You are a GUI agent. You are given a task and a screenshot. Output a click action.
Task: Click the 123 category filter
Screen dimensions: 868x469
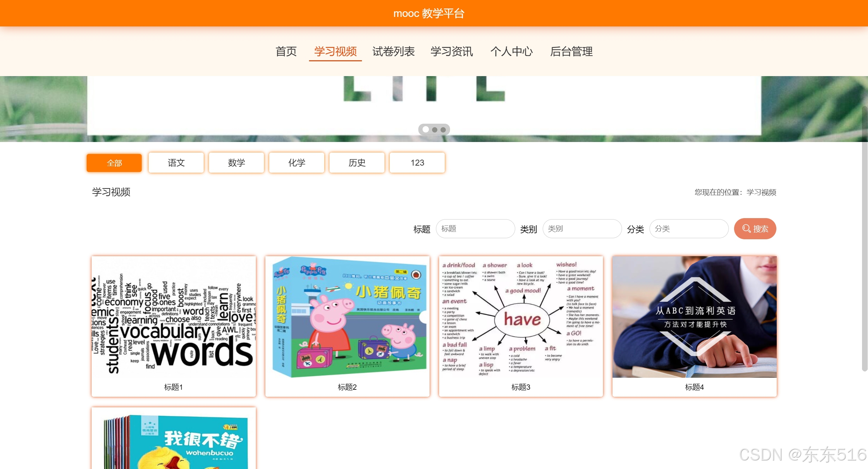click(417, 163)
